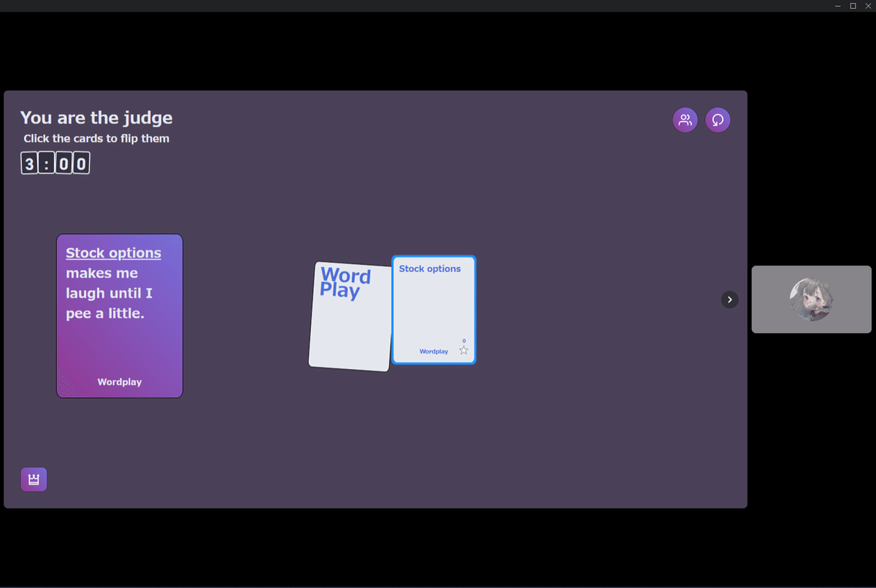Star the Stock options answer card
The image size is (876, 588).
(464, 350)
